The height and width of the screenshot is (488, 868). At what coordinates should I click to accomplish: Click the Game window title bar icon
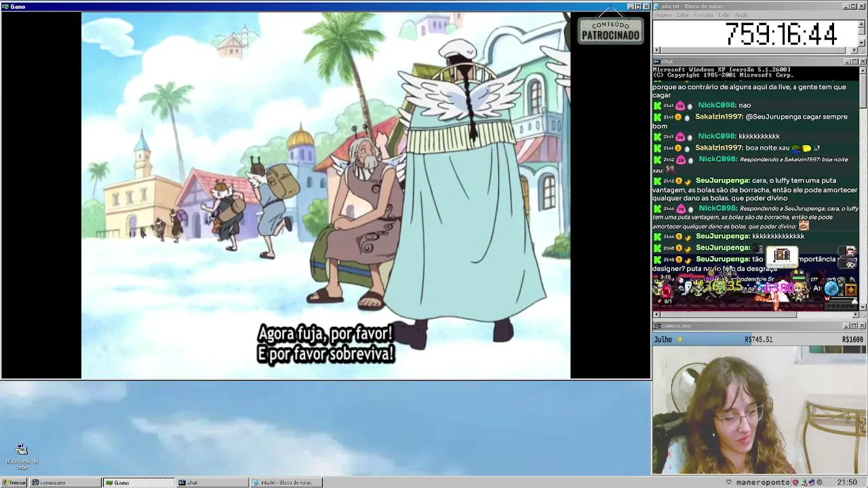(x=5, y=6)
